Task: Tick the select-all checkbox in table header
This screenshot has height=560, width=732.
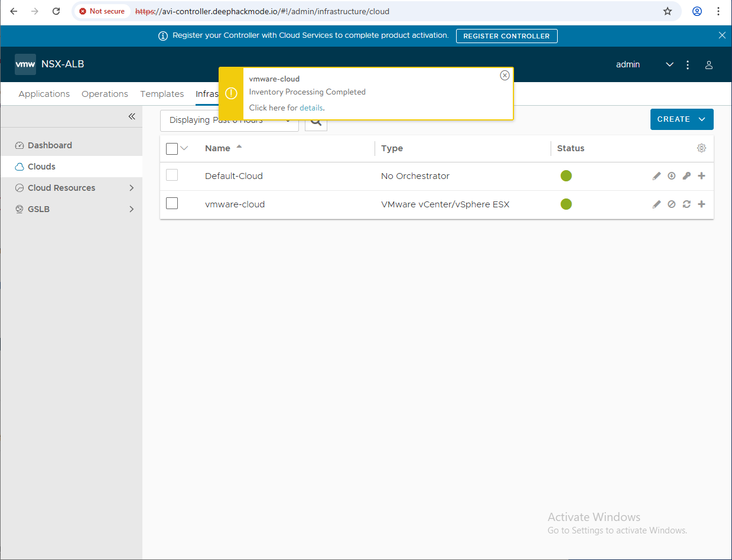Action: click(172, 149)
